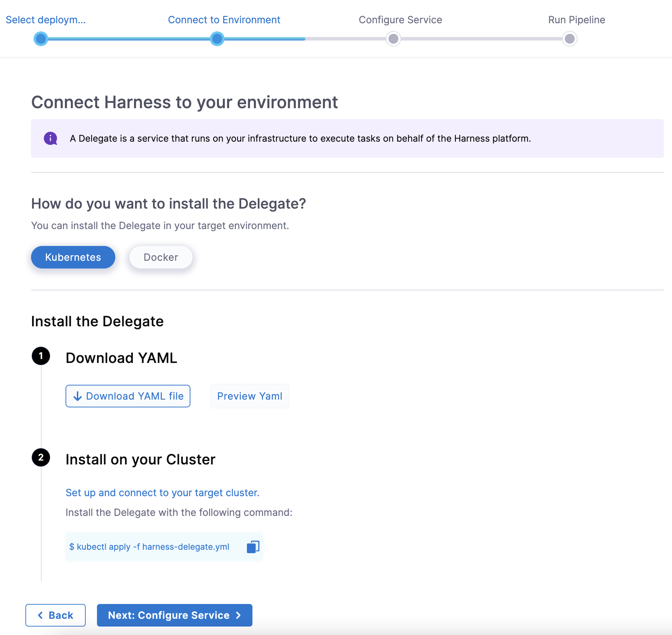Select Kubernetes delegate install option
The height and width of the screenshot is (635, 672).
click(73, 257)
